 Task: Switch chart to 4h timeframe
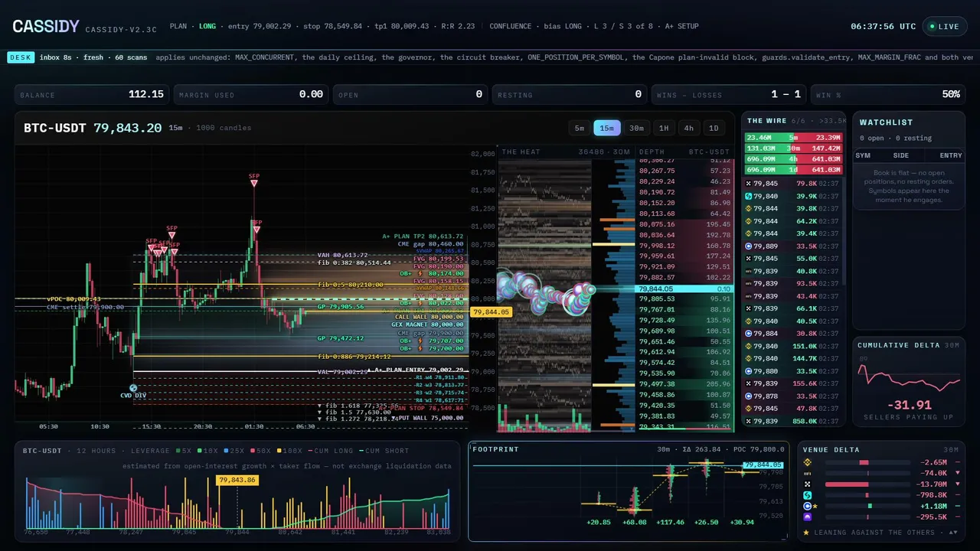point(689,128)
